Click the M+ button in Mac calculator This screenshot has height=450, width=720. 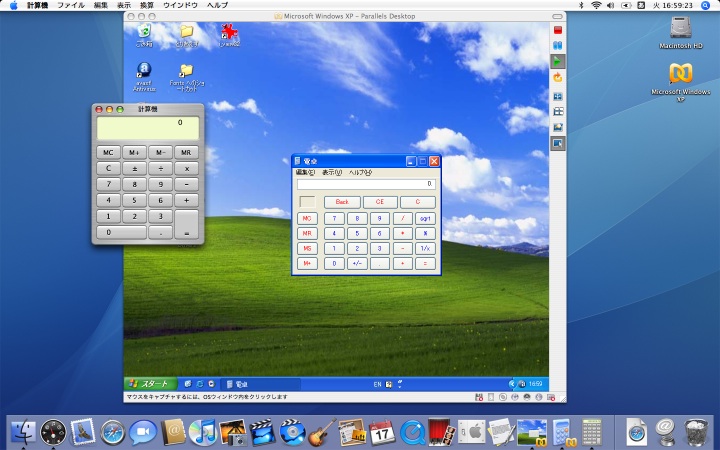point(135,152)
